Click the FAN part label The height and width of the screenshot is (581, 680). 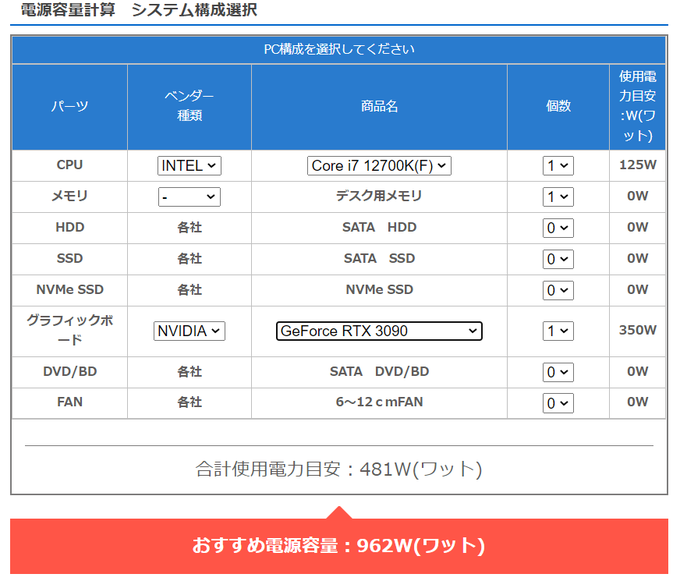[69, 402]
